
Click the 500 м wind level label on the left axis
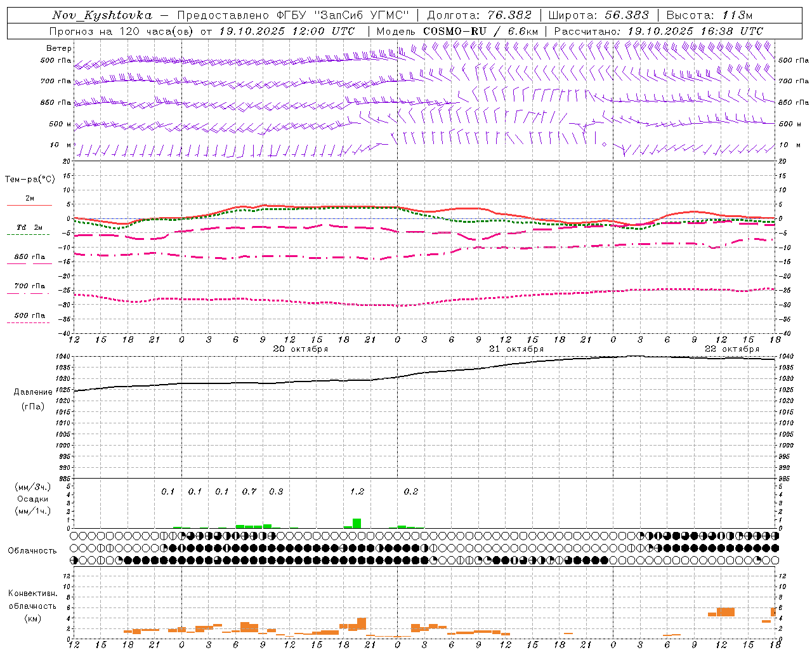click(60, 124)
